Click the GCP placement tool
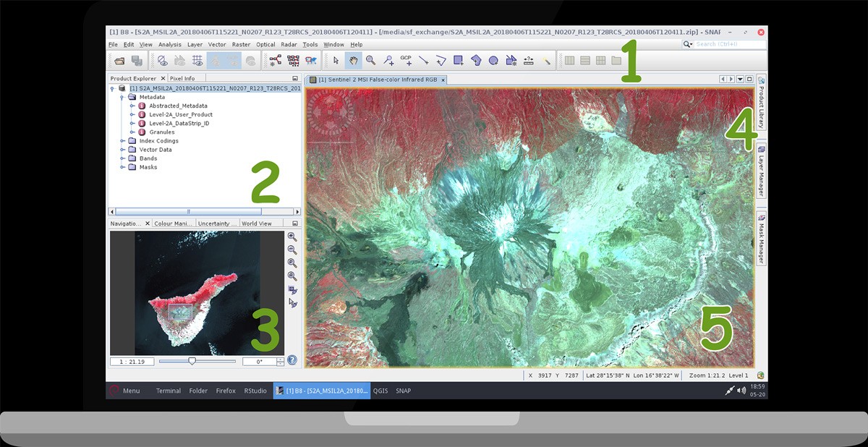The height and width of the screenshot is (447, 868). click(x=406, y=61)
